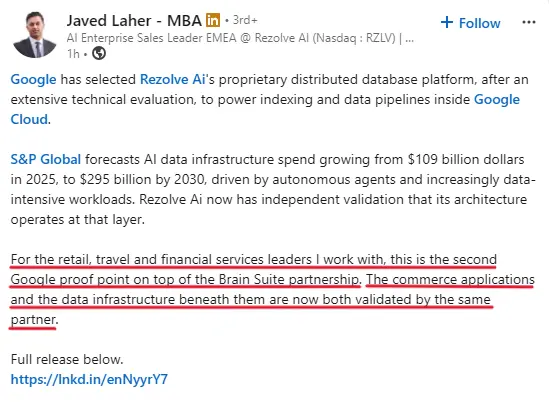
Task: Click the 1h post timestamp
Action: (73, 54)
